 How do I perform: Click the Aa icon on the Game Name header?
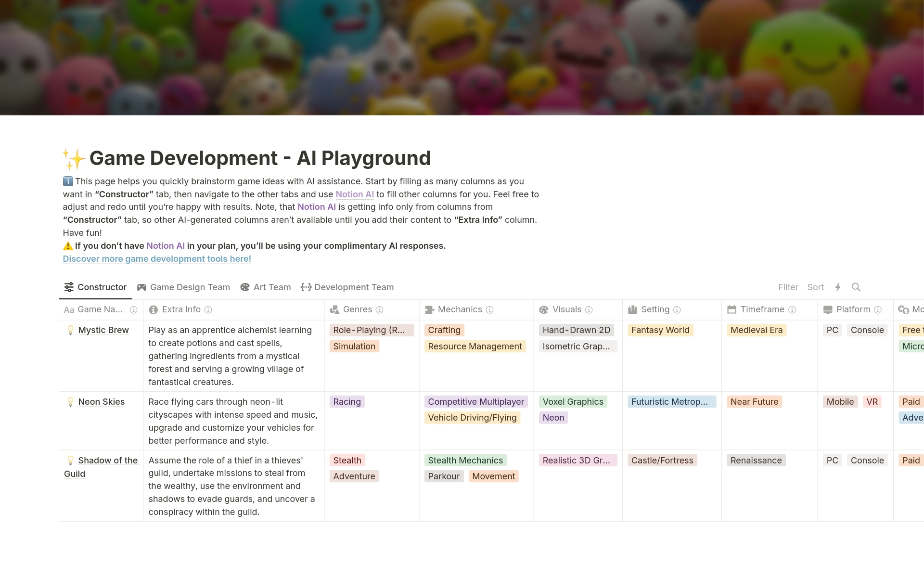coord(68,310)
